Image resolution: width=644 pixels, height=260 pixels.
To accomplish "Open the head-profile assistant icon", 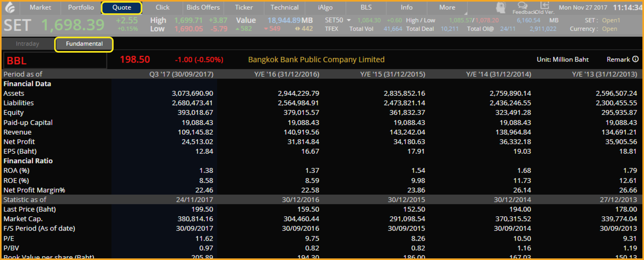I will pyautogui.click(x=501, y=7).
